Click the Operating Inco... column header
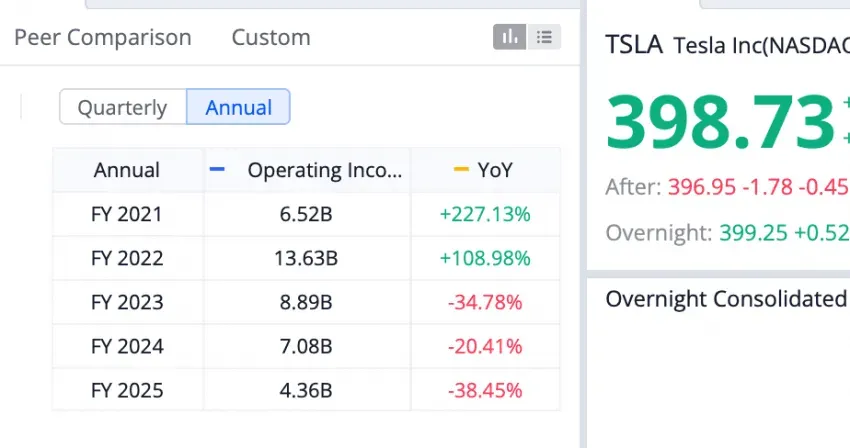This screenshot has width=850, height=448. coord(307,170)
